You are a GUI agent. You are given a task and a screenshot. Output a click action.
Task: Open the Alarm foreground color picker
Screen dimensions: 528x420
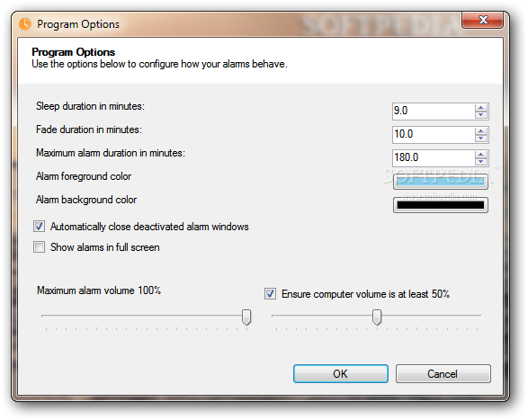click(441, 182)
